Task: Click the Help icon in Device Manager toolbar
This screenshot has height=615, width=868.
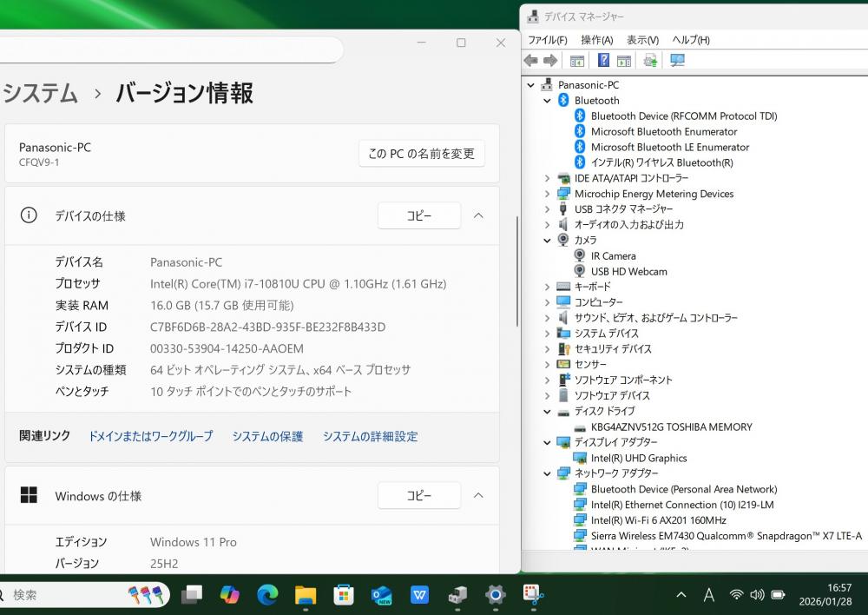Action: pyautogui.click(x=603, y=60)
